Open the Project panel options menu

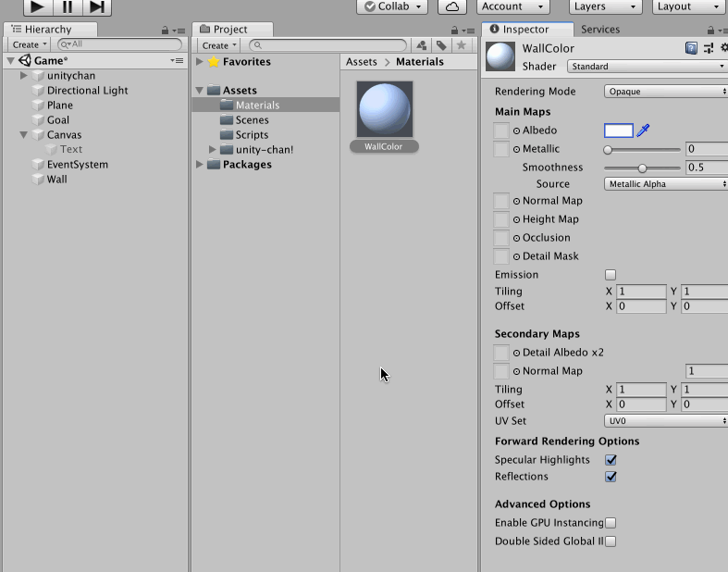[x=468, y=31]
